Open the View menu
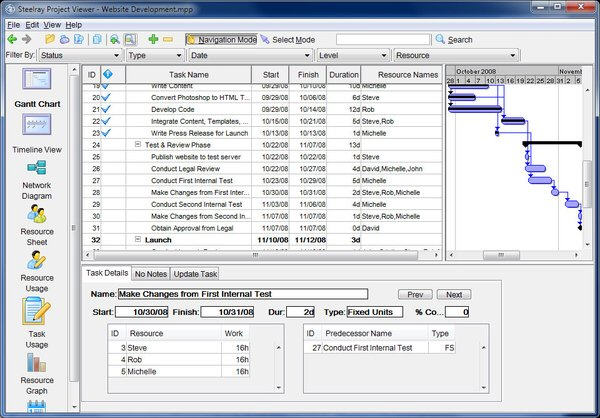The width and height of the screenshot is (600, 418). (x=52, y=24)
